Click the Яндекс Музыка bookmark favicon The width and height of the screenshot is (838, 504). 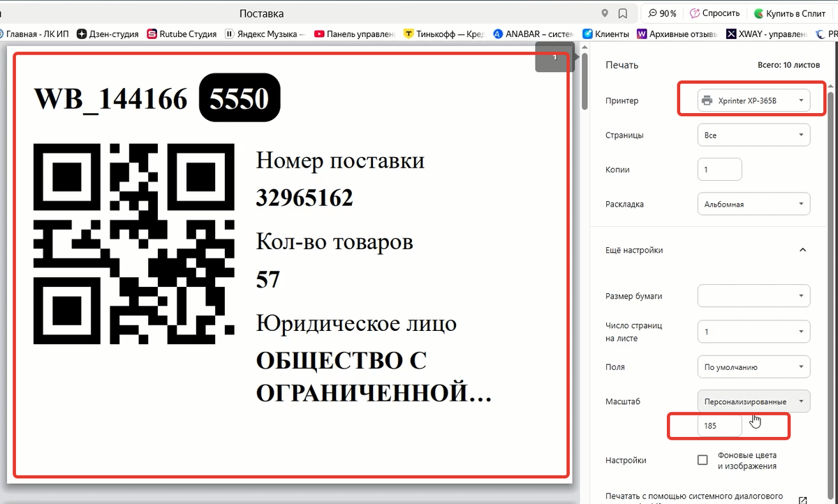pos(230,33)
